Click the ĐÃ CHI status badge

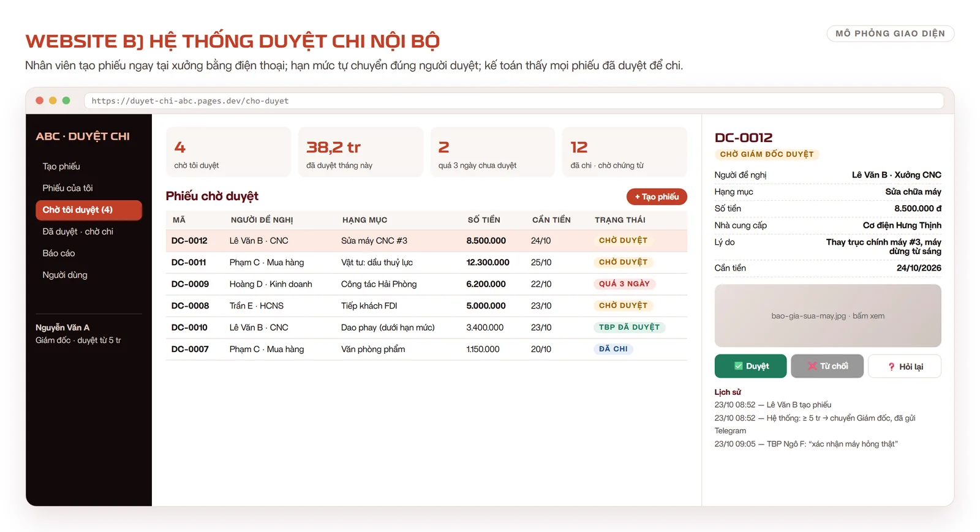click(613, 349)
